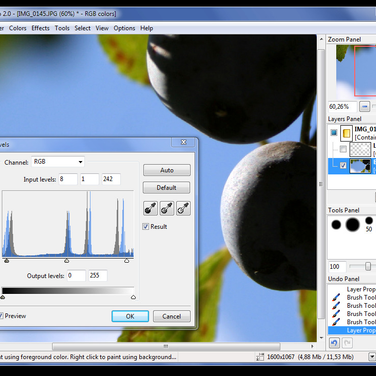Open the Select menu
This screenshot has width=376, height=376.
coord(82,28)
